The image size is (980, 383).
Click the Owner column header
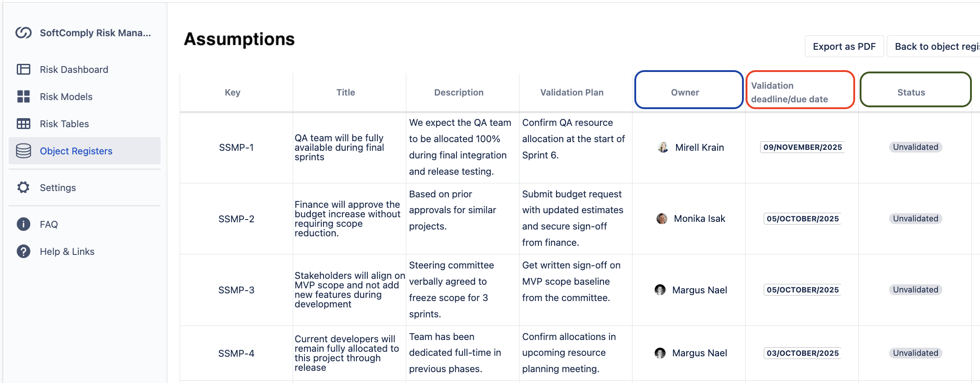coord(685,92)
